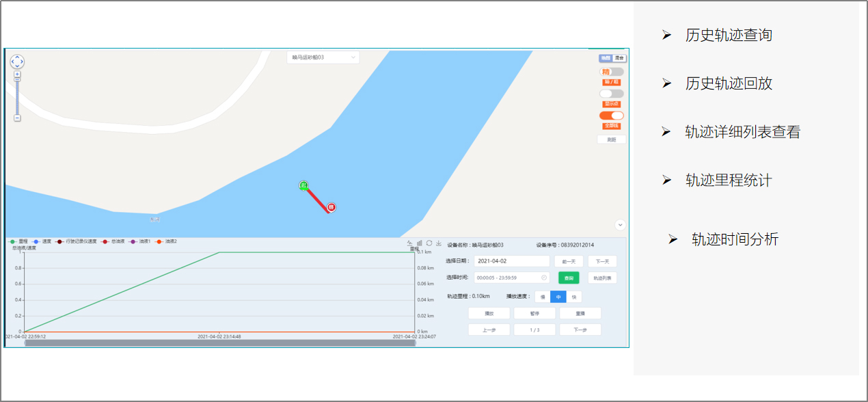
Task: Click the chart refresh/restore icon
Action: [x=429, y=243]
